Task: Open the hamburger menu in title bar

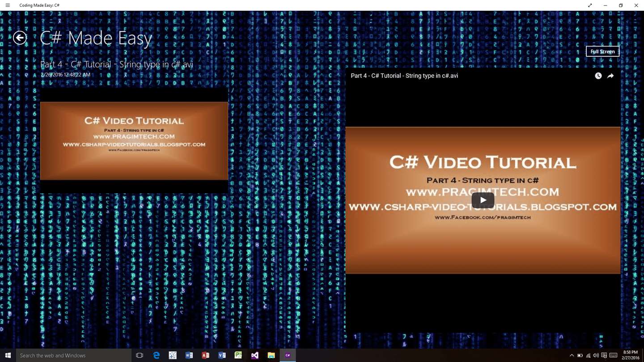Action: pos(8,5)
